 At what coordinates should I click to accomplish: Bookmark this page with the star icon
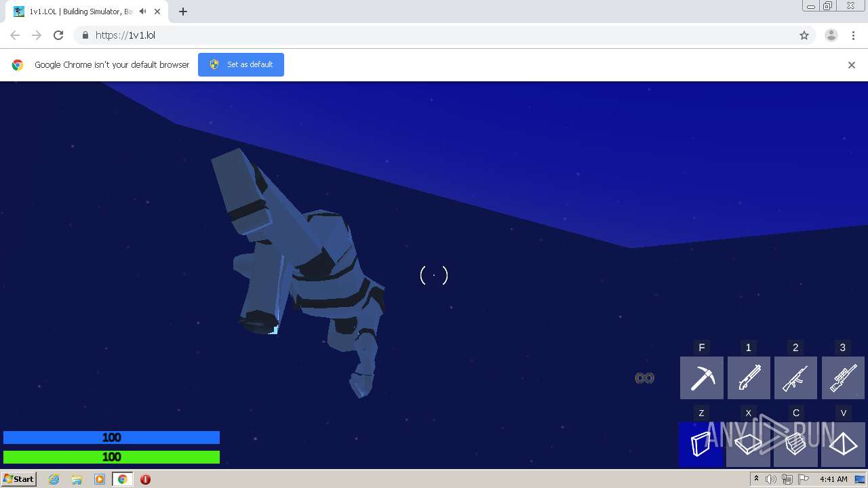pos(804,35)
